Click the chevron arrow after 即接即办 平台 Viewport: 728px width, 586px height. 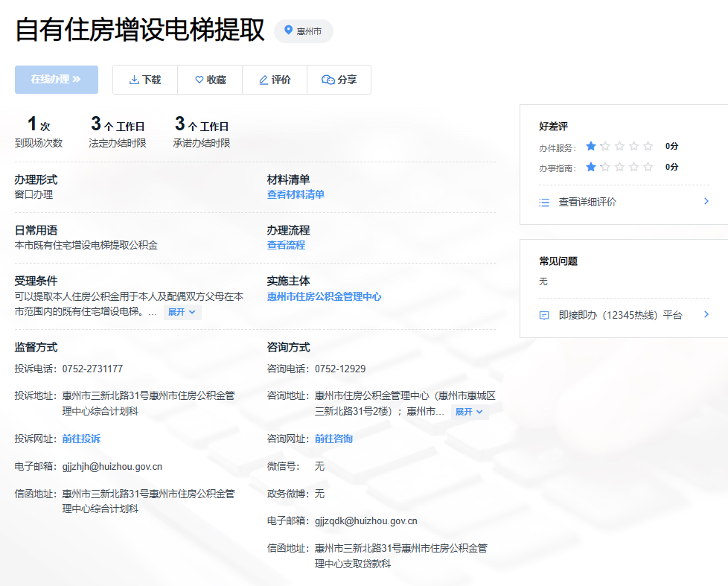(706, 314)
